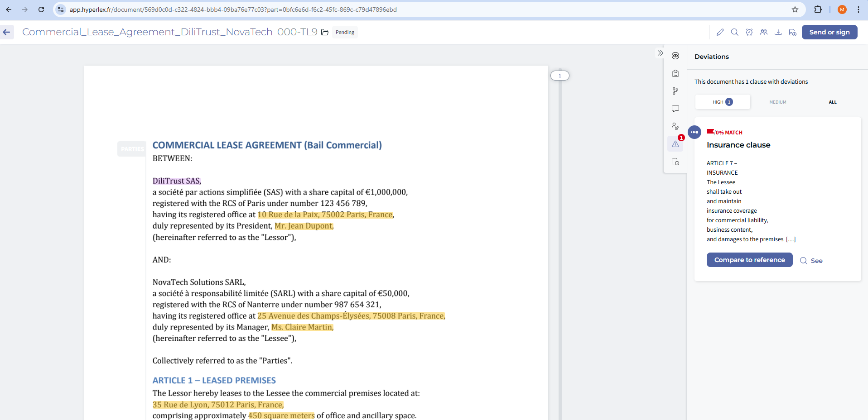Click the browser back arrow
This screenshot has width=868, height=420.
point(9,10)
